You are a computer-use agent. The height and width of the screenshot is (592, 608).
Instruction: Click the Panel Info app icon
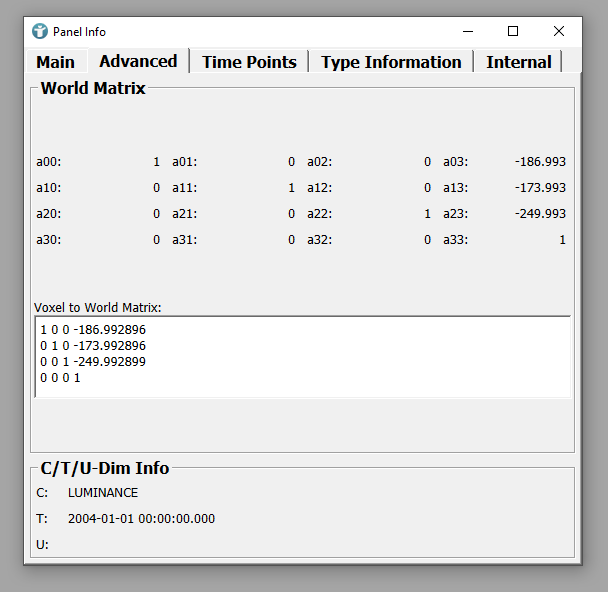click(40, 31)
